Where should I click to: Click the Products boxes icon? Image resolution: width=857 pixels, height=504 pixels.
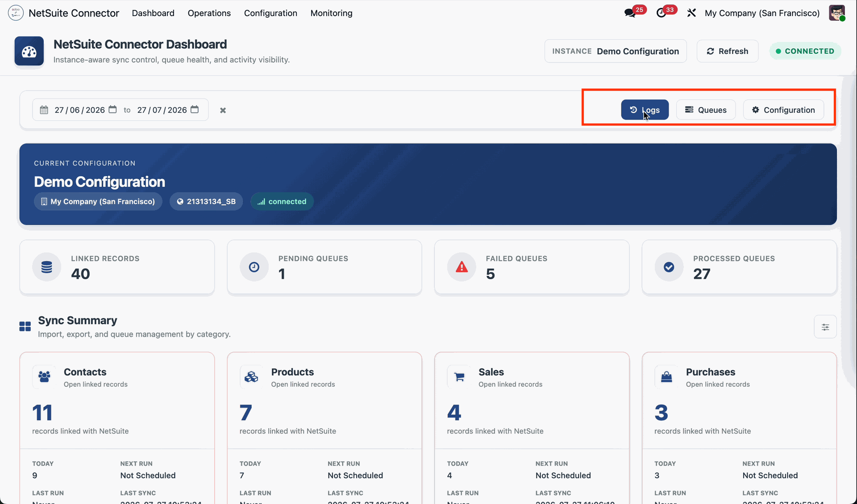(251, 377)
